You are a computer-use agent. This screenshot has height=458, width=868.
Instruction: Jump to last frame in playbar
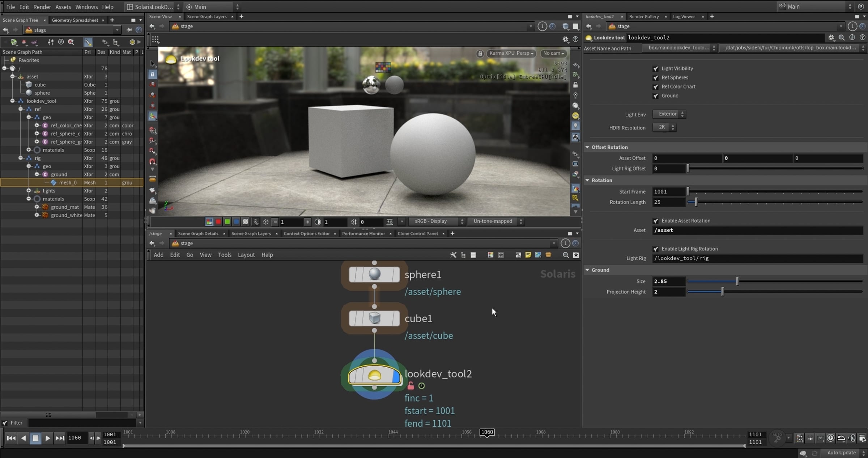pos(60,438)
